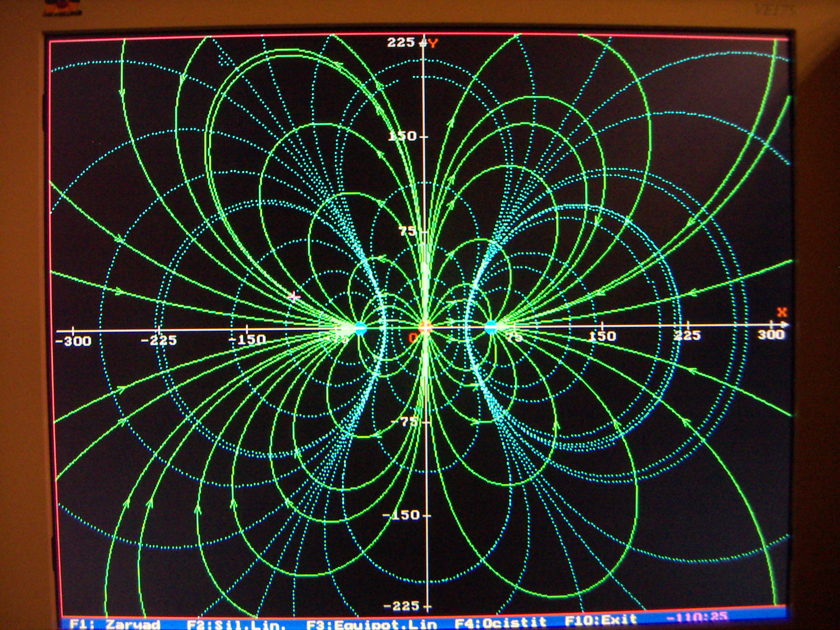
Task: Choose F3:Equipot.Lin in bottom bar
Action: pos(372,624)
